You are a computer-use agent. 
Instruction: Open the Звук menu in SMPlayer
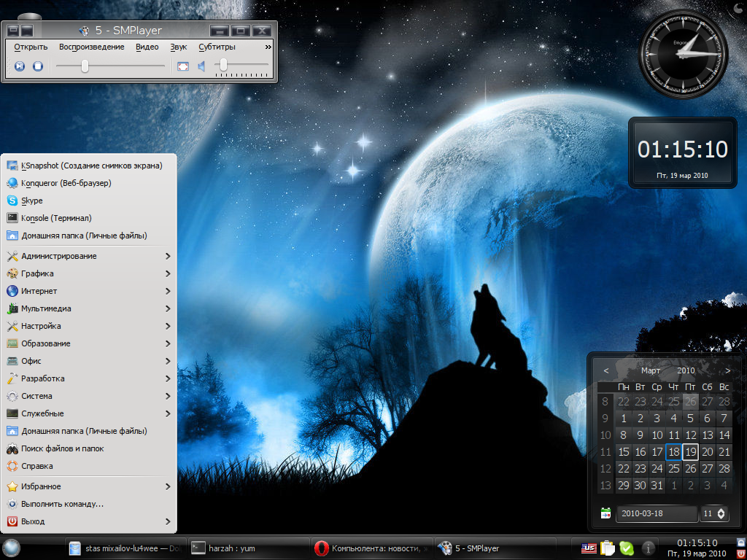pyautogui.click(x=179, y=47)
